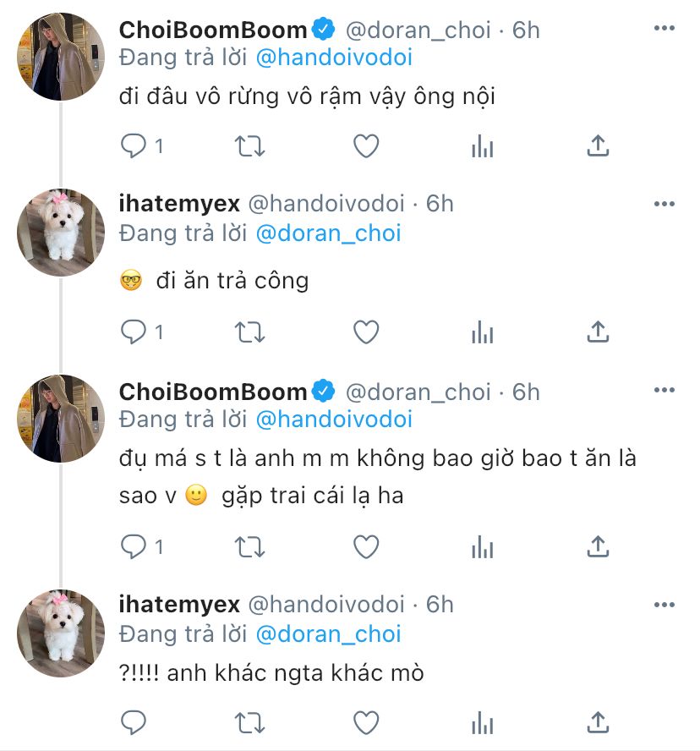Like the "gặp trai cái lạ ha" tweet
Screen dimensions: 700x751
(x=365, y=547)
